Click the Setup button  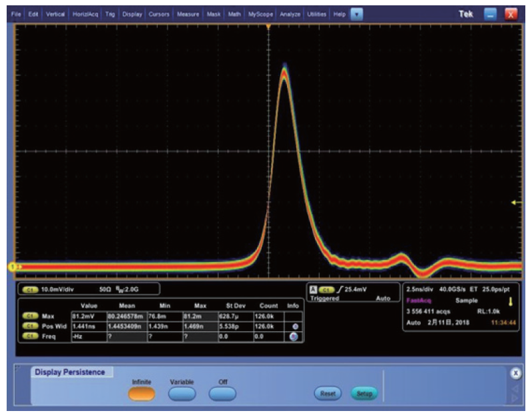[x=364, y=394]
